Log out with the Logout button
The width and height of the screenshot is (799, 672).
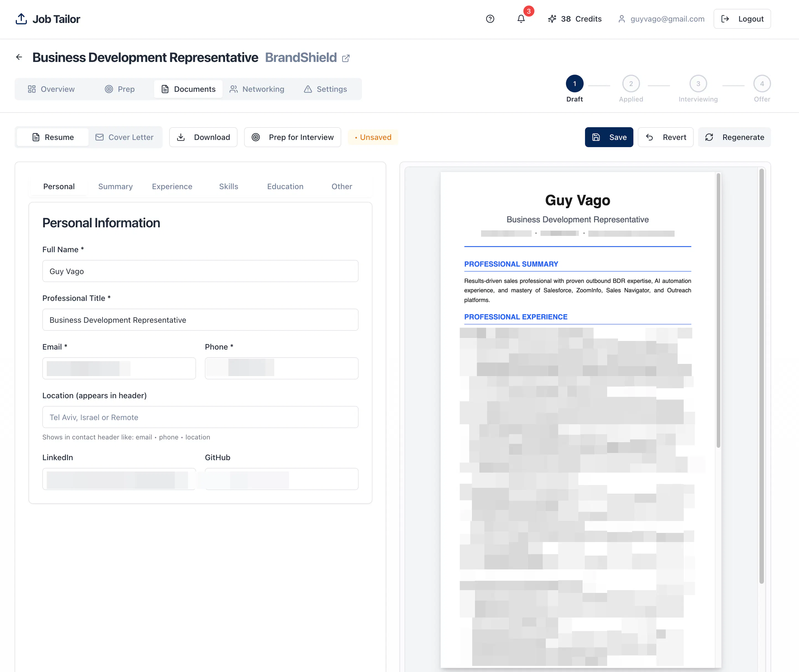[742, 19]
